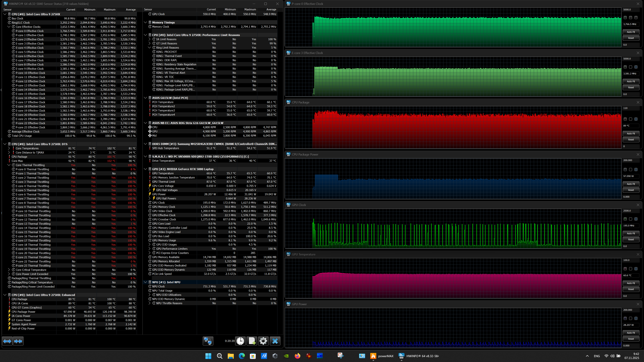Toggle third checkbox in CPU Package graph
Viewport: 644px width, 362px height.
[x=636, y=119]
